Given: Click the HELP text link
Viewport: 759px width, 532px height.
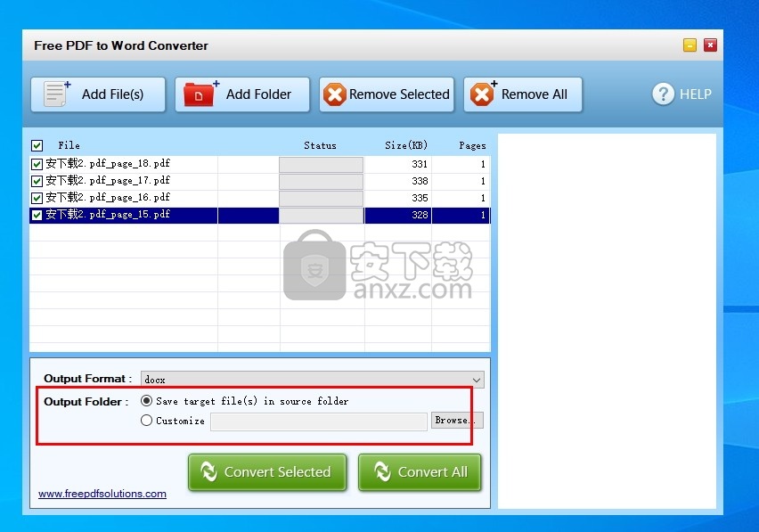Looking at the screenshot, I should click(696, 94).
